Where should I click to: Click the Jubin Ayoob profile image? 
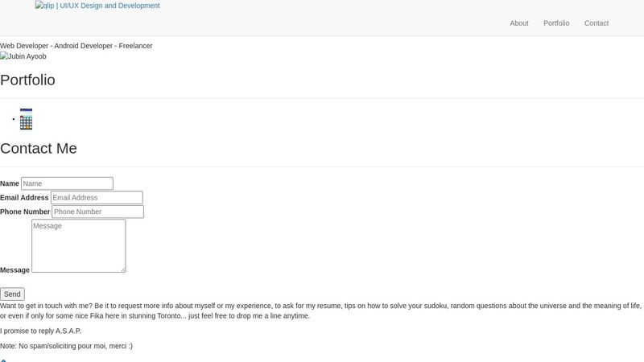[4, 56]
